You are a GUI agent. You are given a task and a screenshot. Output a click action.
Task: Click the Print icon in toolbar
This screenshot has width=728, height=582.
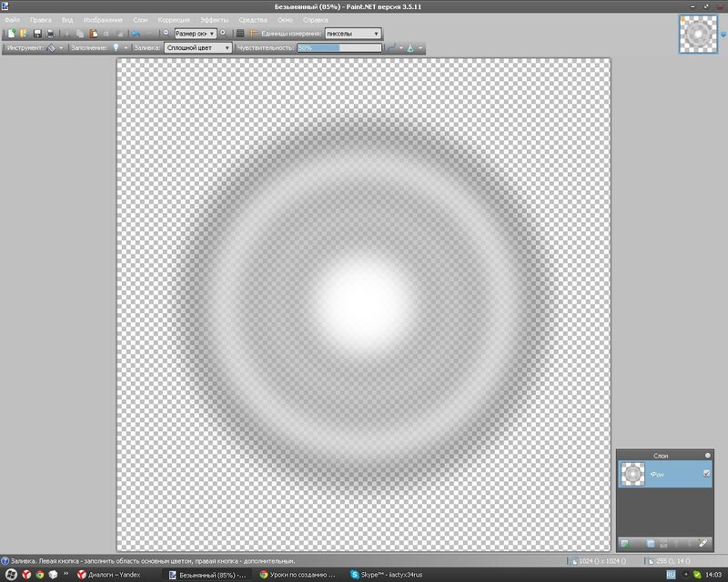click(51, 33)
